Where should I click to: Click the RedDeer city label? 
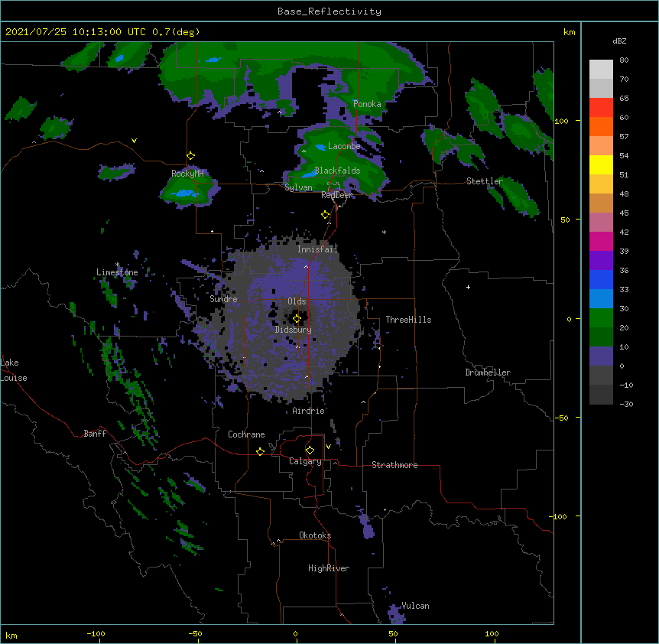pyautogui.click(x=337, y=195)
